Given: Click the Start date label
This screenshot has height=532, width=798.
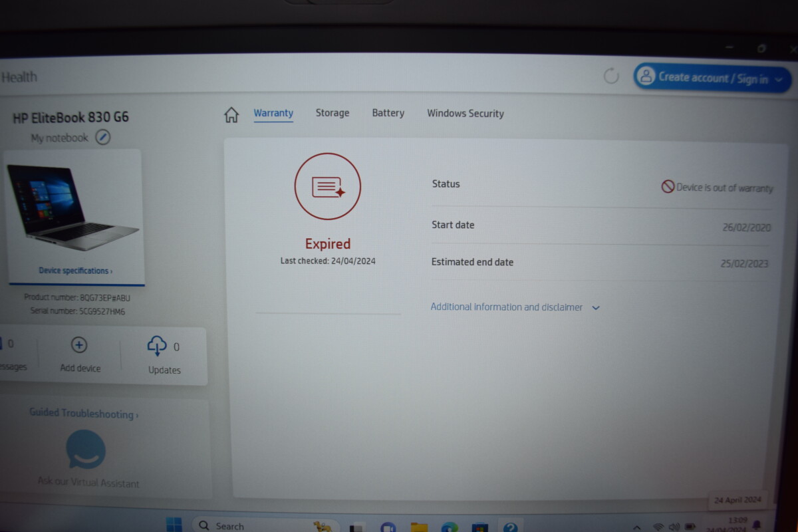Looking at the screenshot, I should (x=453, y=225).
